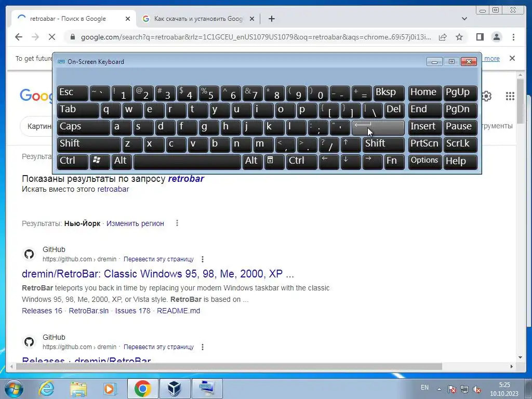Toggle right Alt key on On-Screen Keyboard
Image resolution: width=532 pixels, height=399 pixels.
(252, 161)
